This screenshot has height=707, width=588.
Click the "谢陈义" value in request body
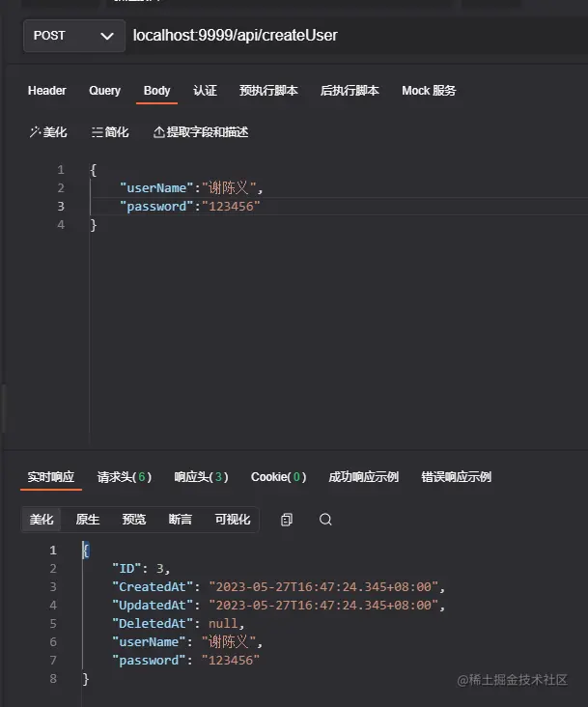229,188
